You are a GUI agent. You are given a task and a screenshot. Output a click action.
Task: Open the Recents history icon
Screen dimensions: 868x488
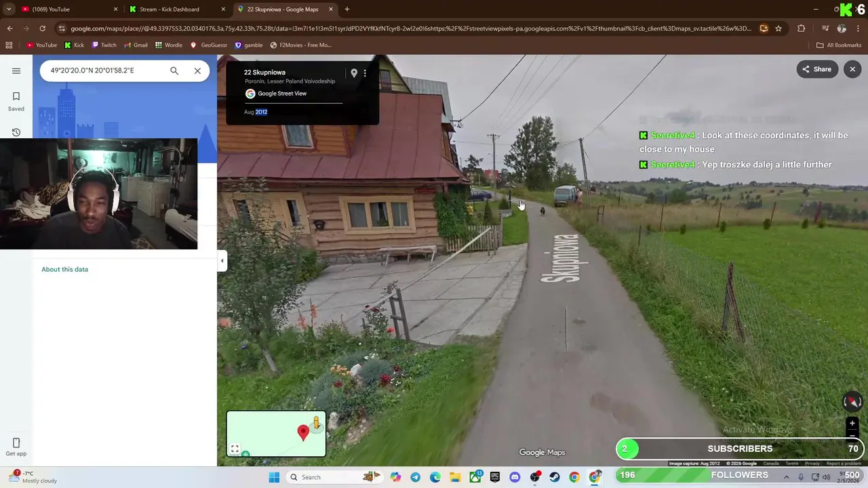point(16,132)
